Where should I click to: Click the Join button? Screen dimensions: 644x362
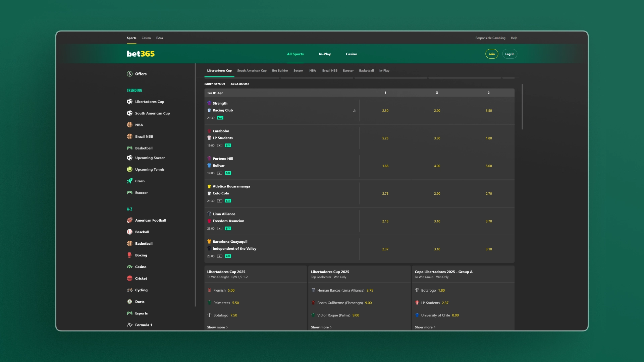coord(491,54)
